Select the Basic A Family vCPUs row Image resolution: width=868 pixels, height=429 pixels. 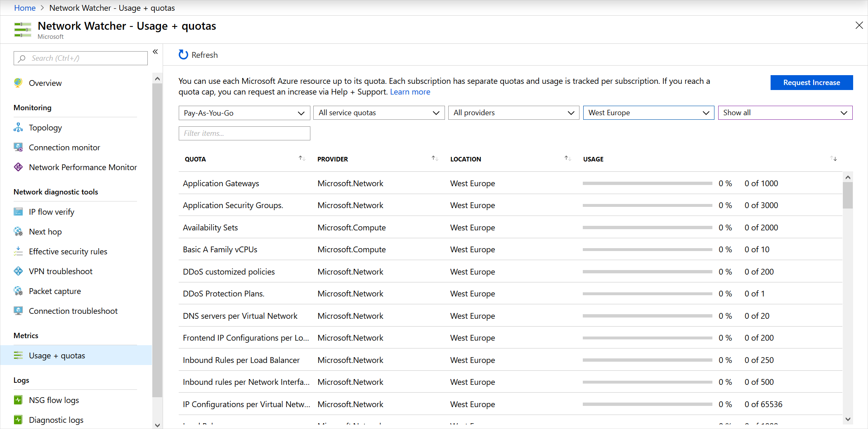511,249
